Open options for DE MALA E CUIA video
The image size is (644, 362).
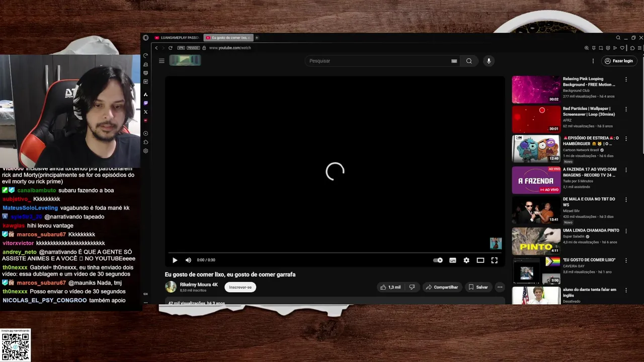626,200
